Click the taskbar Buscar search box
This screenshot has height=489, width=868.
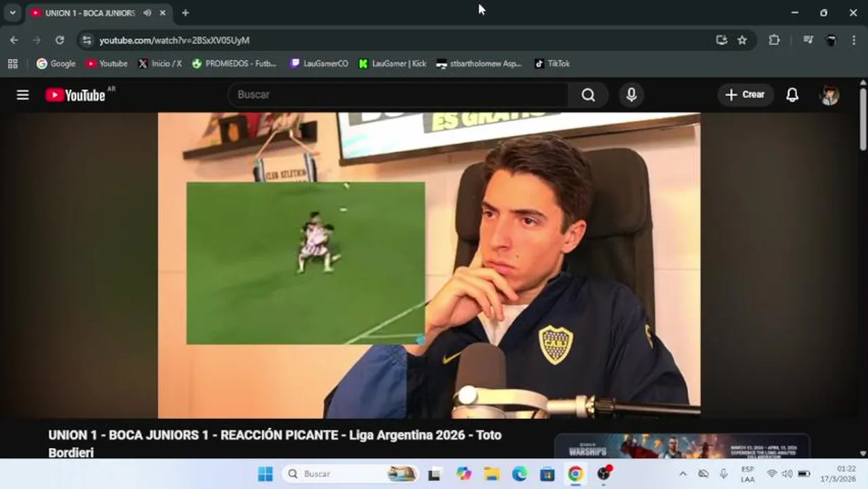click(x=350, y=474)
